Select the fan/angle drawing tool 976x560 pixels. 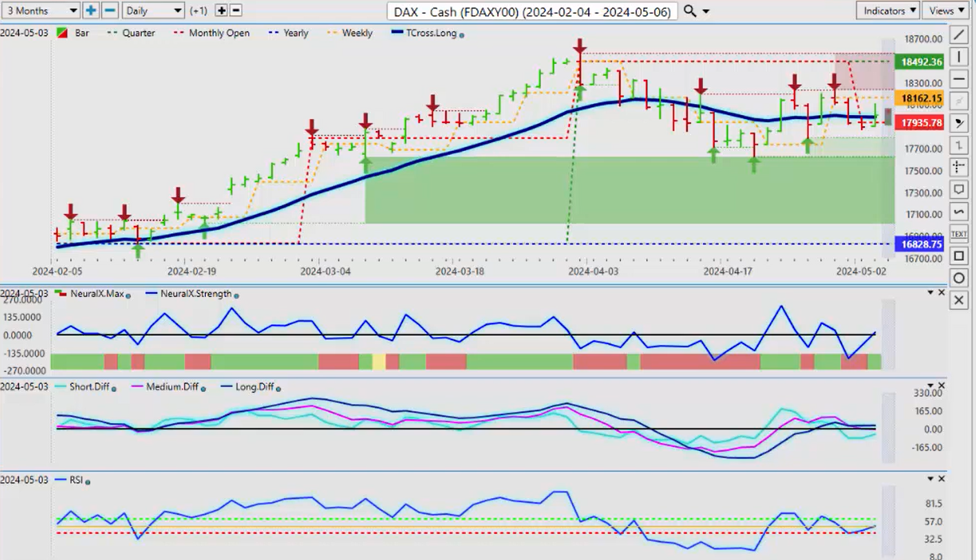point(959,123)
